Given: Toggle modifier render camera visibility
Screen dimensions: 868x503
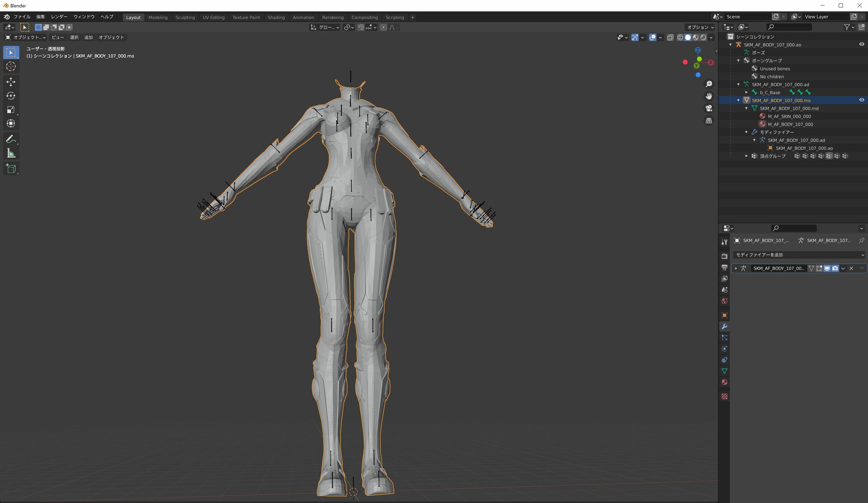Looking at the screenshot, I should [x=835, y=268].
